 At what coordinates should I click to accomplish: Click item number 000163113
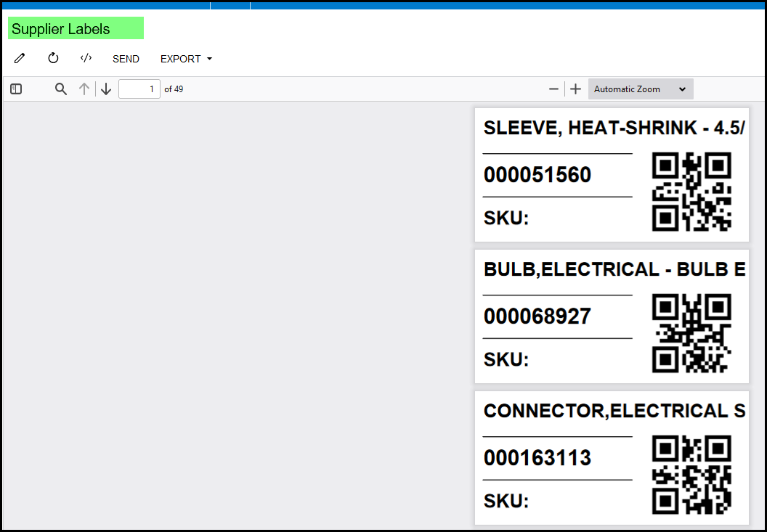point(537,458)
